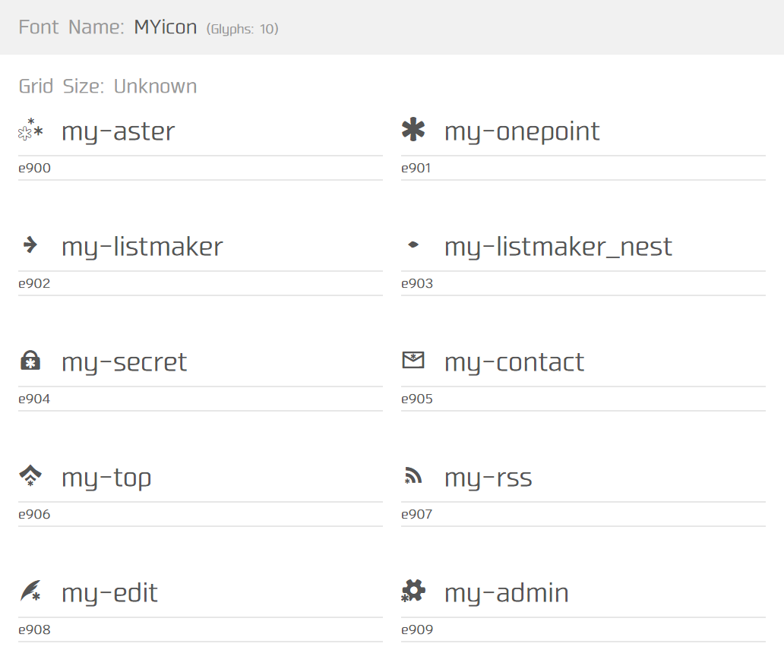Click the e903 code field
Screen dimensions: 784x672
coord(583,284)
